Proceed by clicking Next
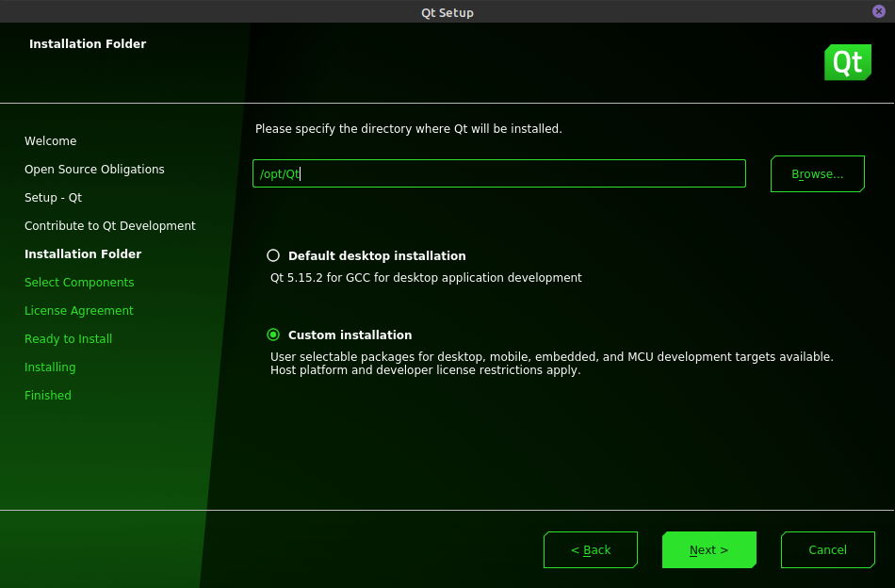Screen dimensions: 895x588 click(708, 549)
